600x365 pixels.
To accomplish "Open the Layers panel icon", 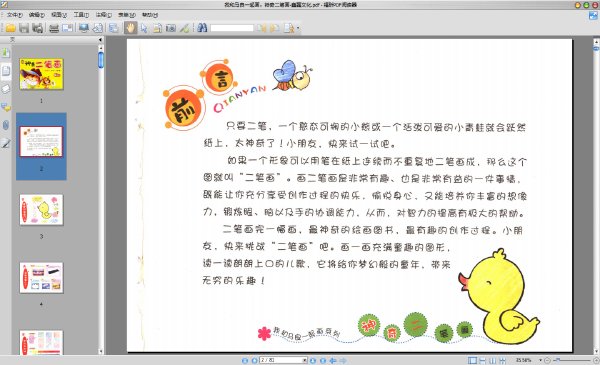I will click(x=6, y=89).
